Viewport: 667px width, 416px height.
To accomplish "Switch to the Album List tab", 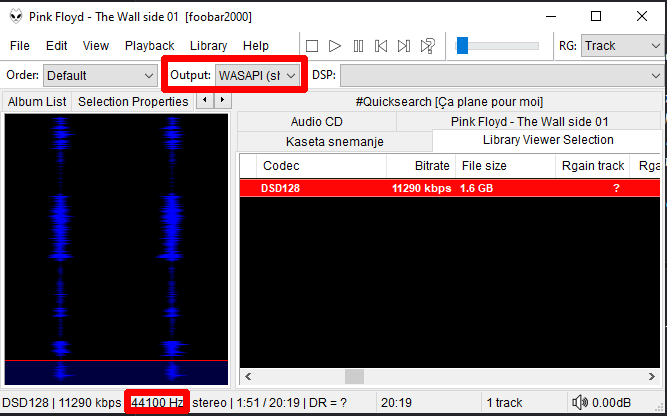I will (37, 102).
